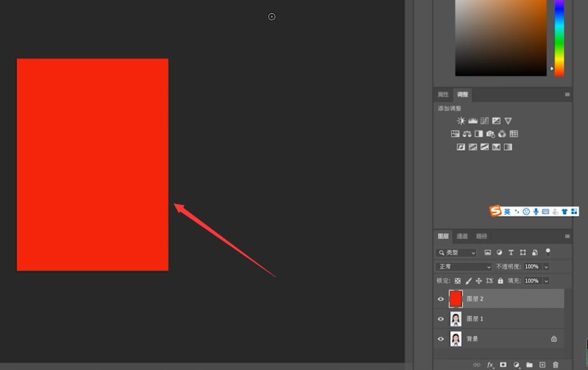Image resolution: width=588 pixels, height=370 pixels.
Task: Hide 图层 1 with eye icon
Action: pos(441,319)
